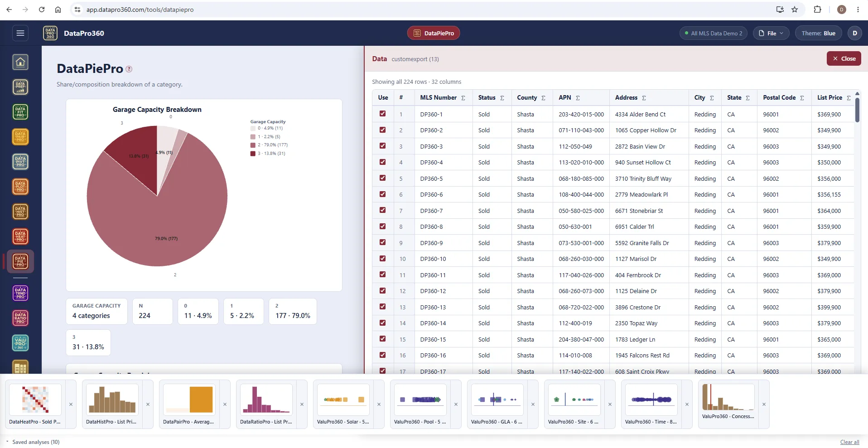The height and width of the screenshot is (448, 868).
Task: Click the data table vertical scrollbar
Action: click(857, 110)
